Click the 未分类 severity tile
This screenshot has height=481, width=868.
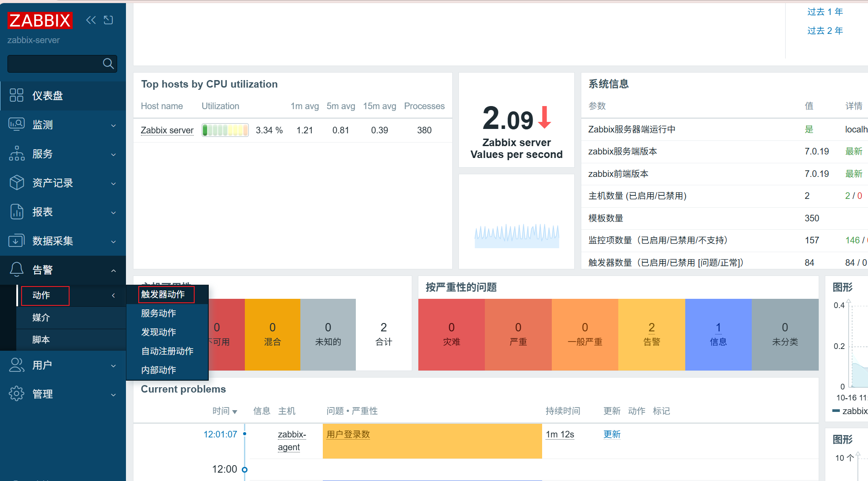pos(785,334)
